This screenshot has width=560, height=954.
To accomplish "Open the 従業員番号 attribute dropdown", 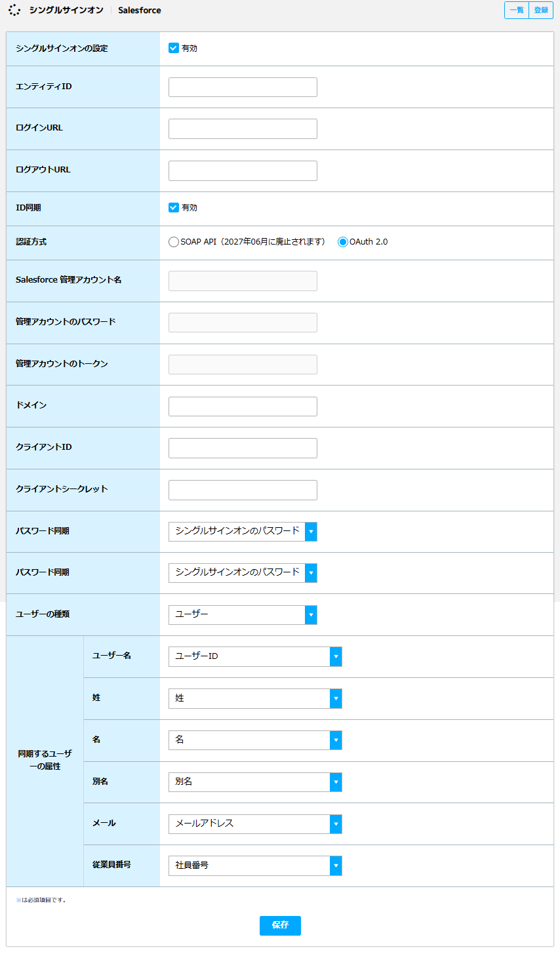I will (x=255, y=865).
